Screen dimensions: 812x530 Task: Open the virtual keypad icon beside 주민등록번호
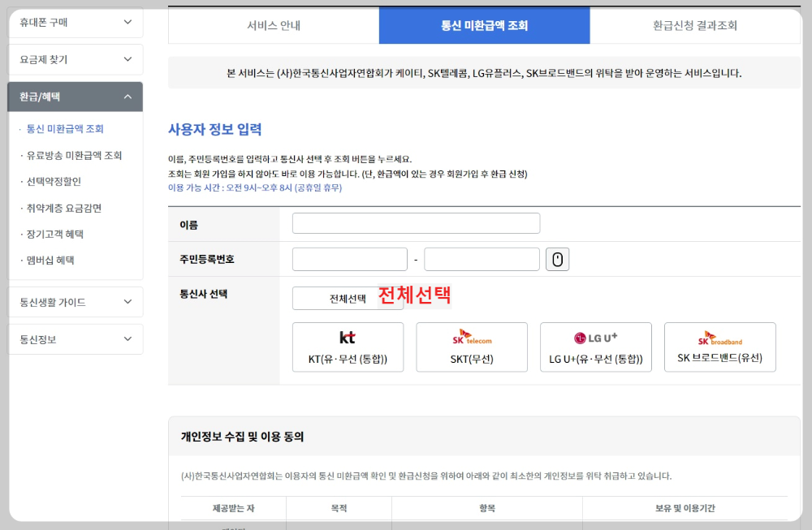coord(556,258)
